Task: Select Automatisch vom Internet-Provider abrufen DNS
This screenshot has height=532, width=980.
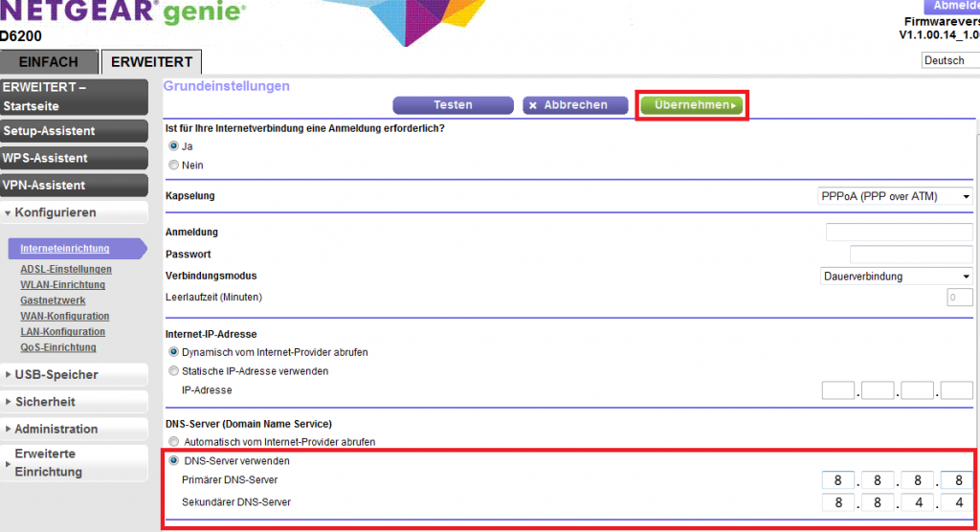Action: [x=174, y=442]
